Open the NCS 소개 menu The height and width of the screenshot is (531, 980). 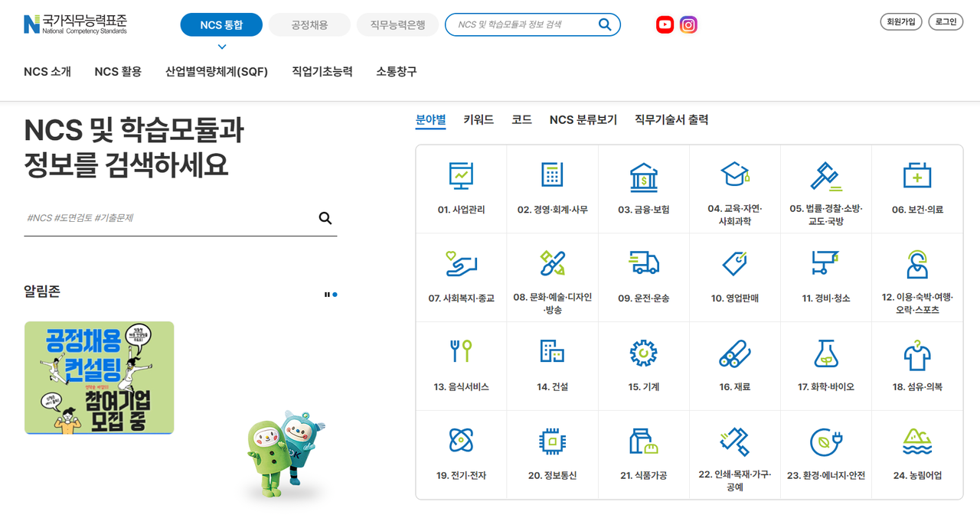(x=47, y=71)
